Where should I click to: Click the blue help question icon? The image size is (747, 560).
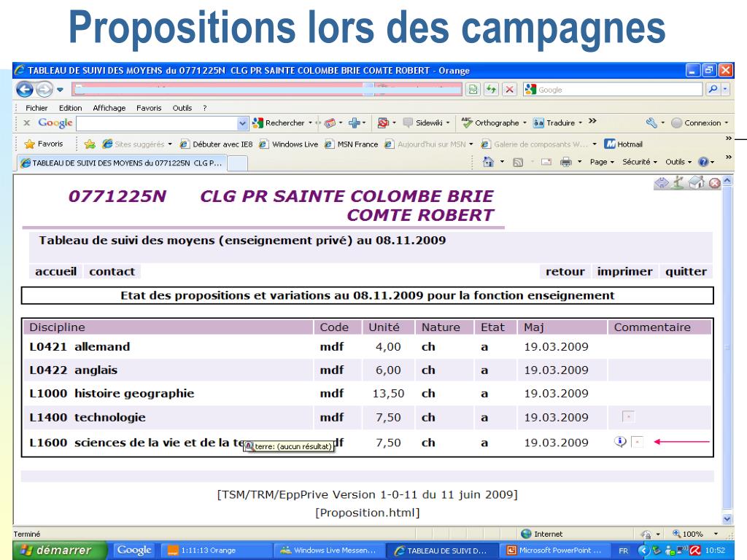703,162
